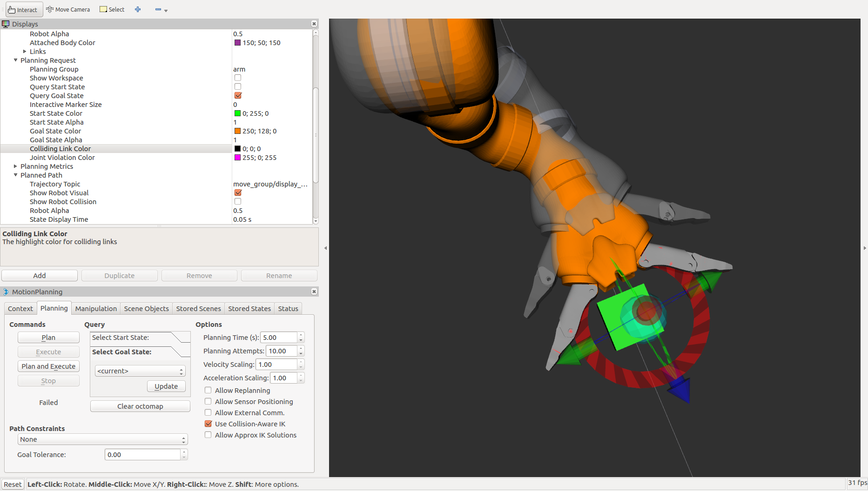
Task: Collapse the Planning Request section
Action: point(15,60)
